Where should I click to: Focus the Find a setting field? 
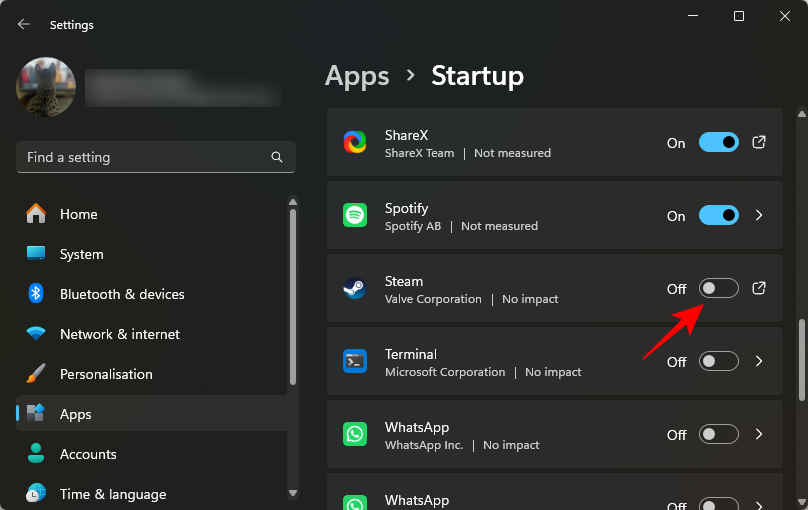(x=156, y=157)
